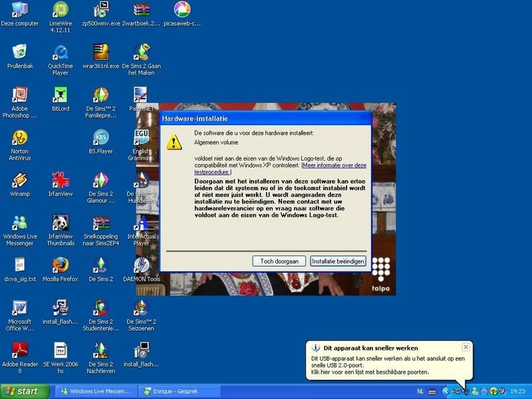The width and height of the screenshot is (532, 399).
Task: Click the talpa logo in the video window
Action: pos(380,274)
